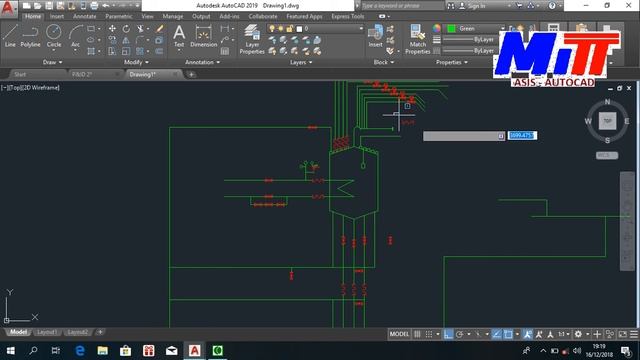This screenshot has width=640, height=360.
Task: Toggle annotation visibility in status bar
Action: [527, 334]
